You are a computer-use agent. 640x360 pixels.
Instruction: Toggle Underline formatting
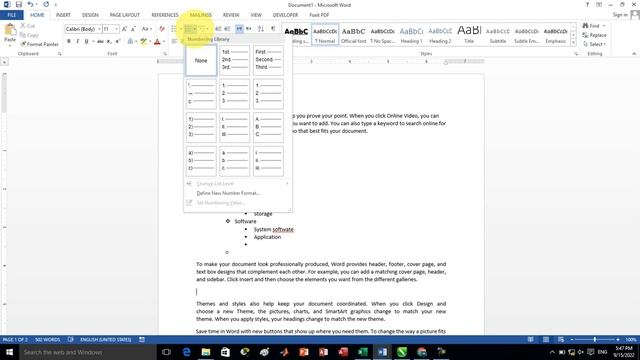point(87,41)
